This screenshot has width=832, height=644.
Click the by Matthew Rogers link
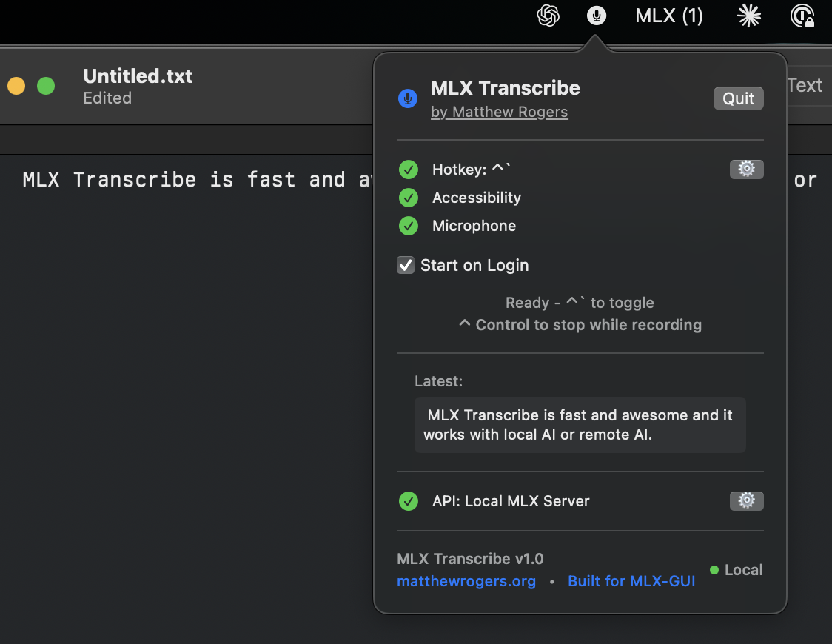click(x=499, y=112)
